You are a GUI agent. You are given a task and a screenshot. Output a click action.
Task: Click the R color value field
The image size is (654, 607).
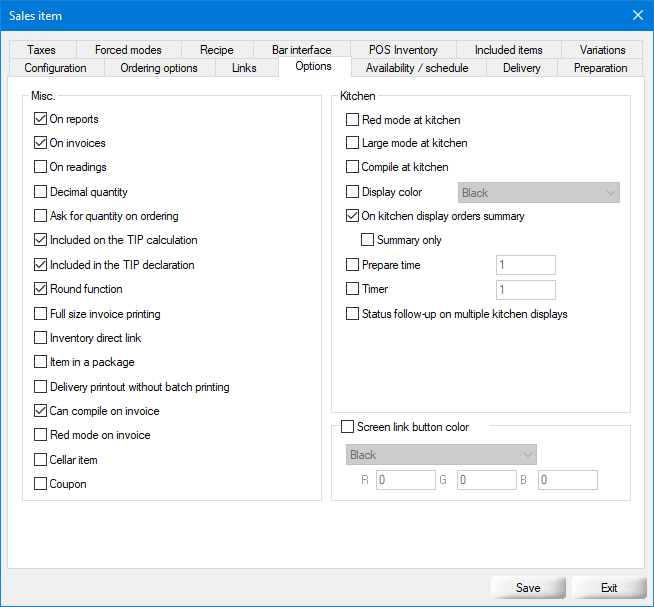pos(407,481)
